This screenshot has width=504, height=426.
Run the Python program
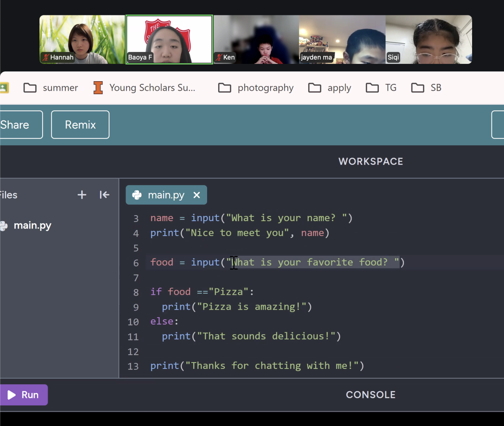(24, 395)
